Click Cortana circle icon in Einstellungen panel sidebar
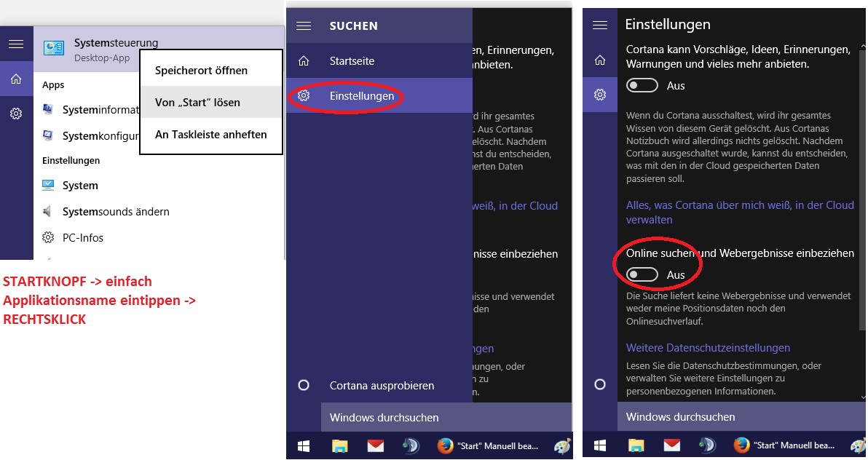 [600, 384]
